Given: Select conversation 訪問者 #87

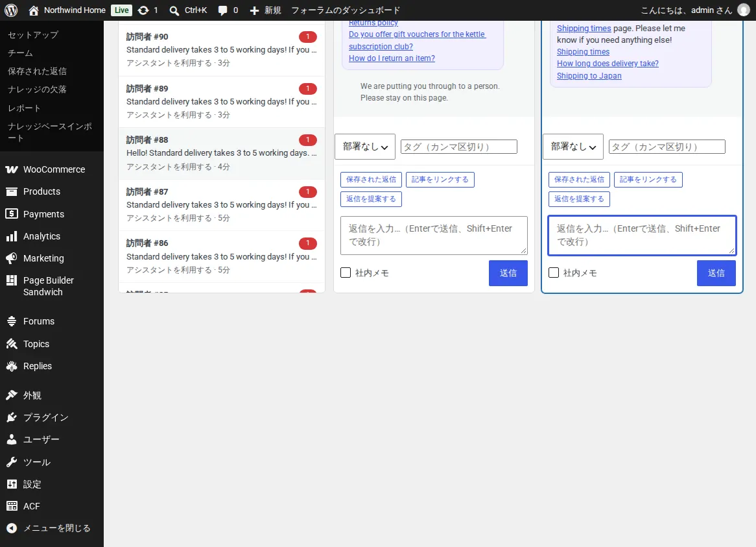Looking at the screenshot, I should (221, 205).
